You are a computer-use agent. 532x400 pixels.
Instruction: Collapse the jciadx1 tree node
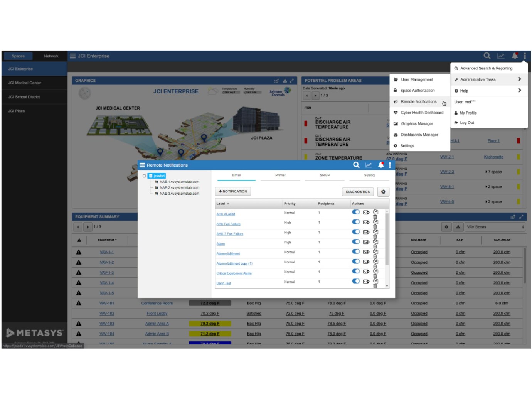144,176
